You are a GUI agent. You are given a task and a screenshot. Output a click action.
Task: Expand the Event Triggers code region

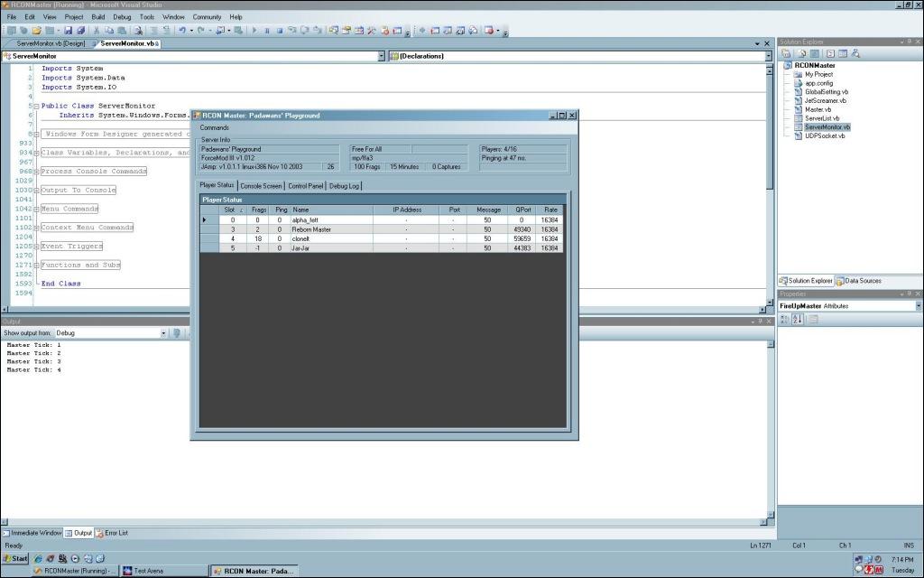tap(36, 247)
